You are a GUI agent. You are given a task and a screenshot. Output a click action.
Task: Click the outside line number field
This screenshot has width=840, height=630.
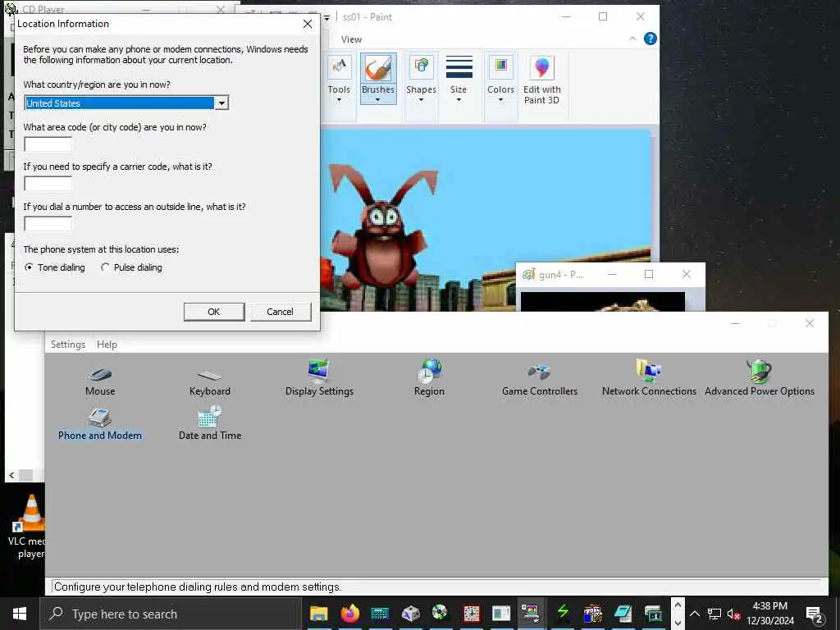[48, 223]
